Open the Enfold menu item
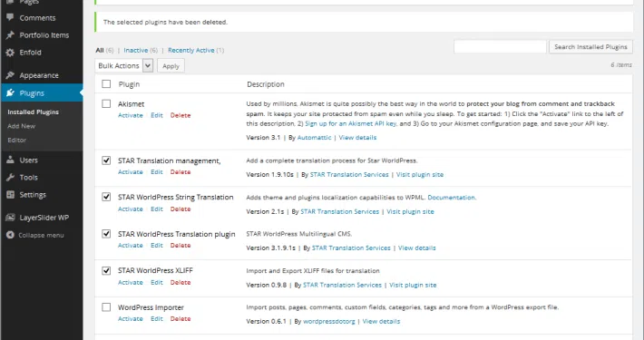 tap(31, 53)
